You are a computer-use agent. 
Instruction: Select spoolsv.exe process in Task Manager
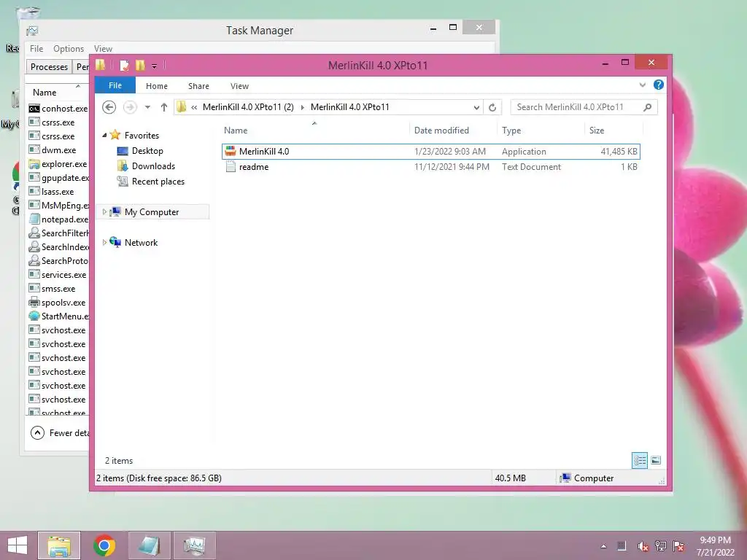point(58,303)
